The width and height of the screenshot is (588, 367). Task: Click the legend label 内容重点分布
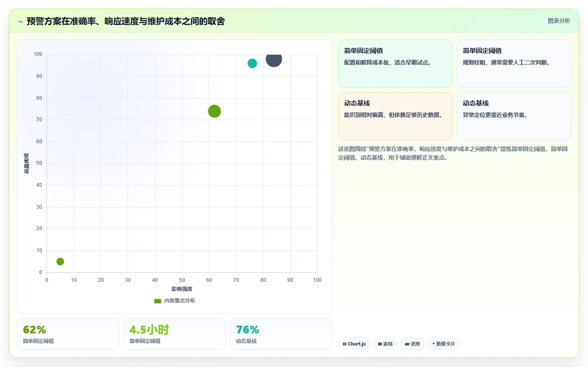coord(179,301)
